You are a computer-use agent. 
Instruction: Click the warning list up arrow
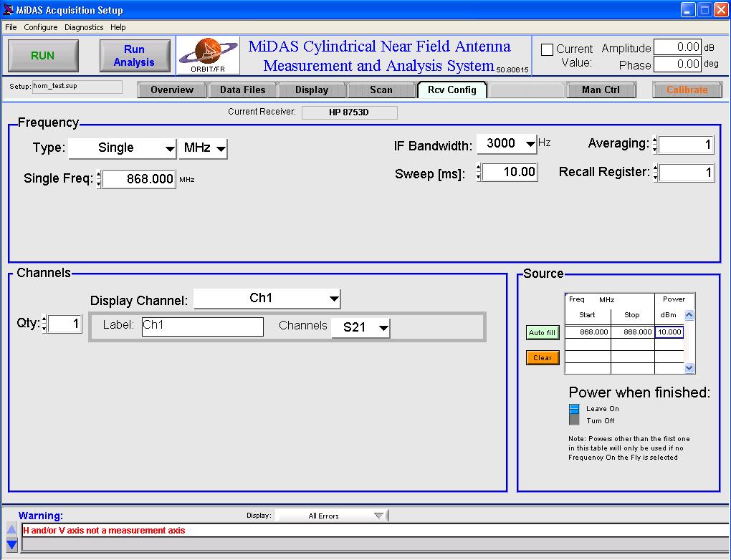[11, 528]
